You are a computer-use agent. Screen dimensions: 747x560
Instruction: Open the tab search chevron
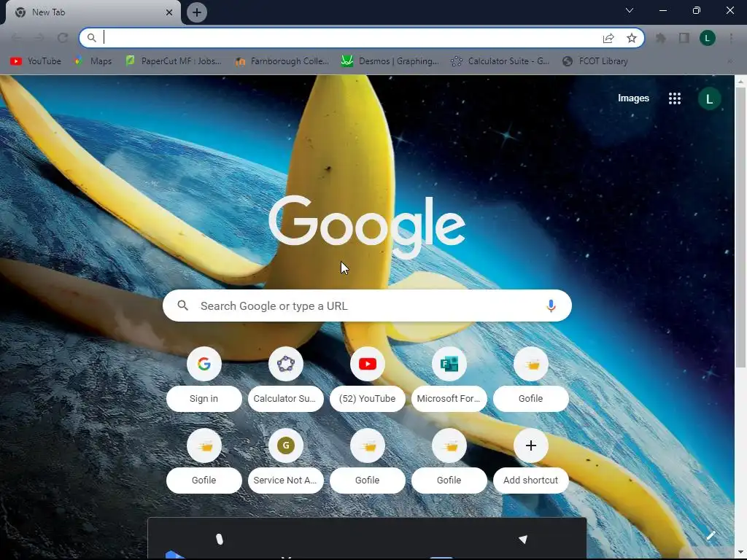coord(630,10)
